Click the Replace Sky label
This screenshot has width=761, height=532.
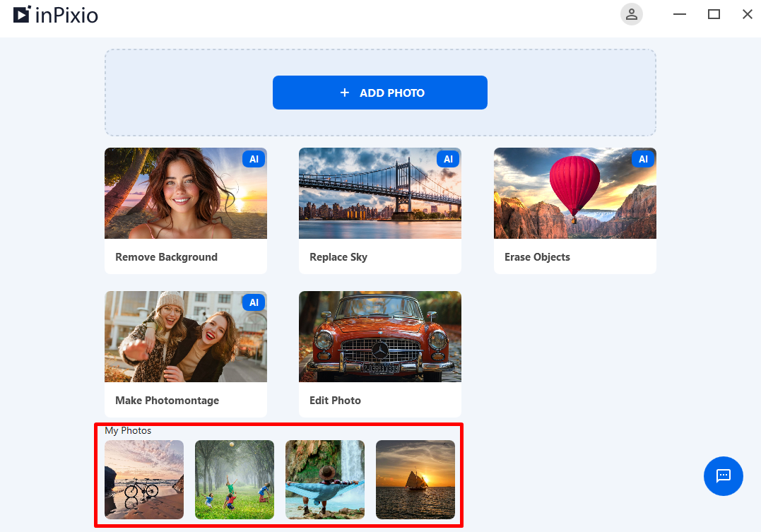(x=338, y=256)
